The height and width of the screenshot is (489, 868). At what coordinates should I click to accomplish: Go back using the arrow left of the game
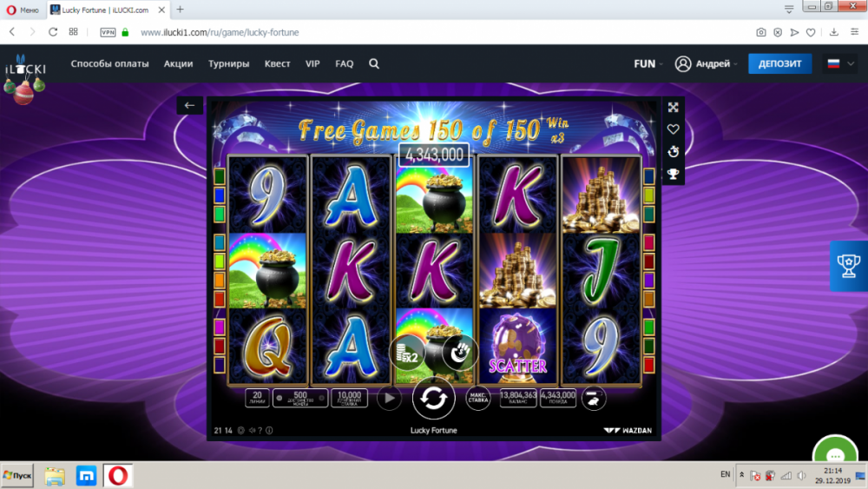click(189, 105)
